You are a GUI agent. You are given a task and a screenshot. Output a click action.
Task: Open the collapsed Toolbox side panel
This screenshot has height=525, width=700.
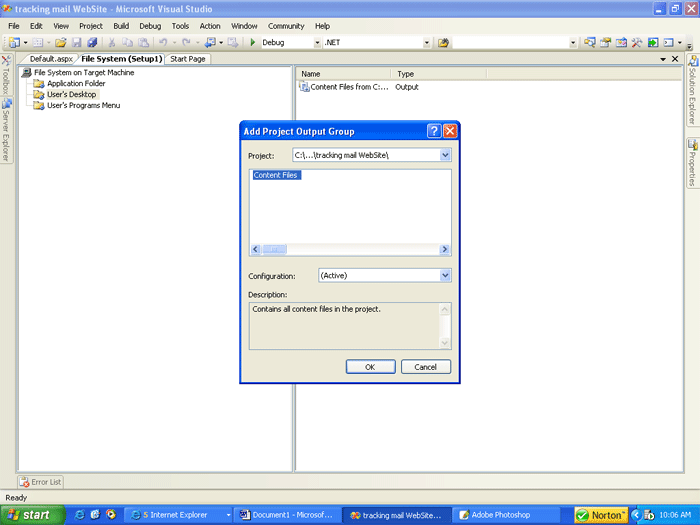tap(6, 75)
